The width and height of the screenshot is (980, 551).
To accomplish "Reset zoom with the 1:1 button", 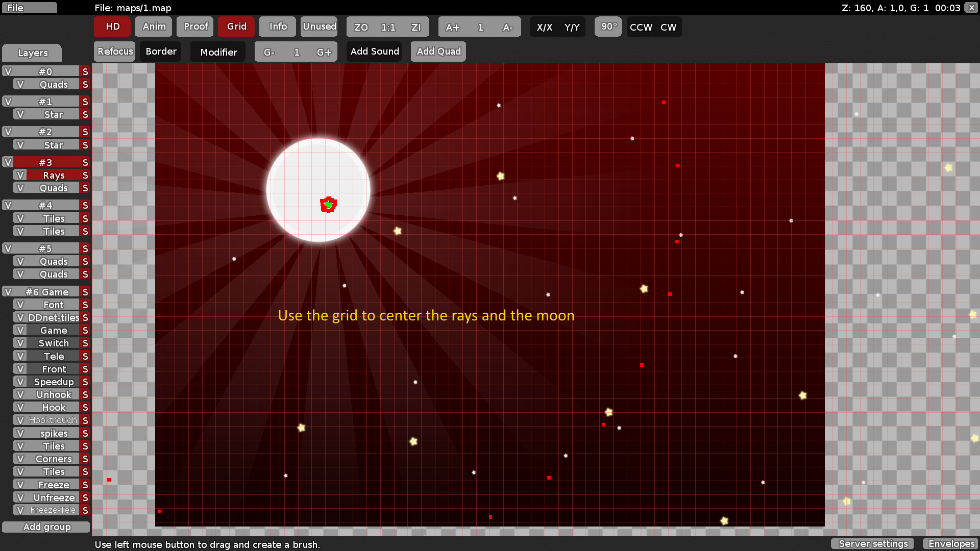I will click(x=388, y=27).
